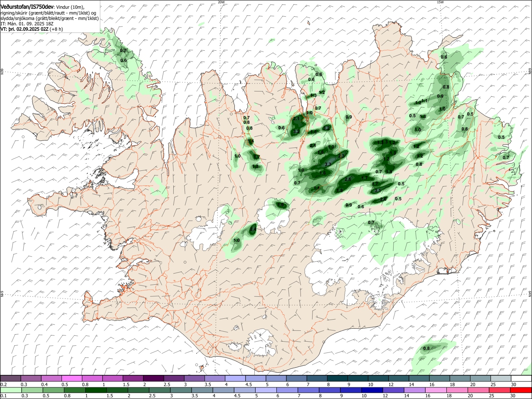Select the dark teal swatch labeled 8 in upper row
Image resolution: width=532 pixels, height=399 pixels.
tap(337, 378)
